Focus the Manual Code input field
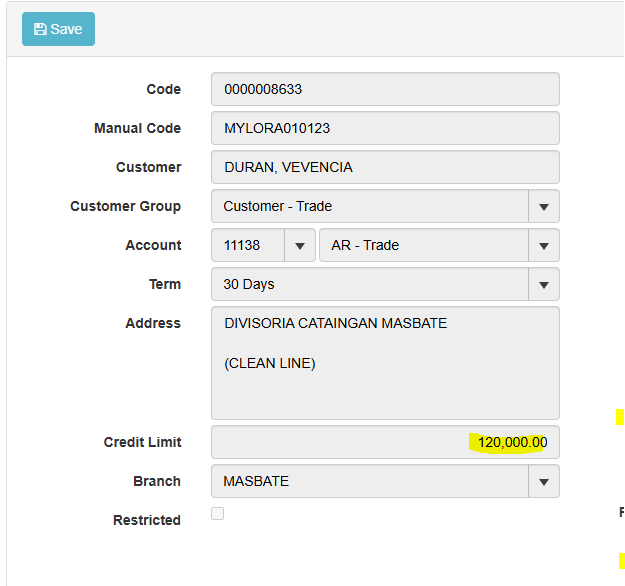This screenshot has width=625, height=586. (384, 128)
